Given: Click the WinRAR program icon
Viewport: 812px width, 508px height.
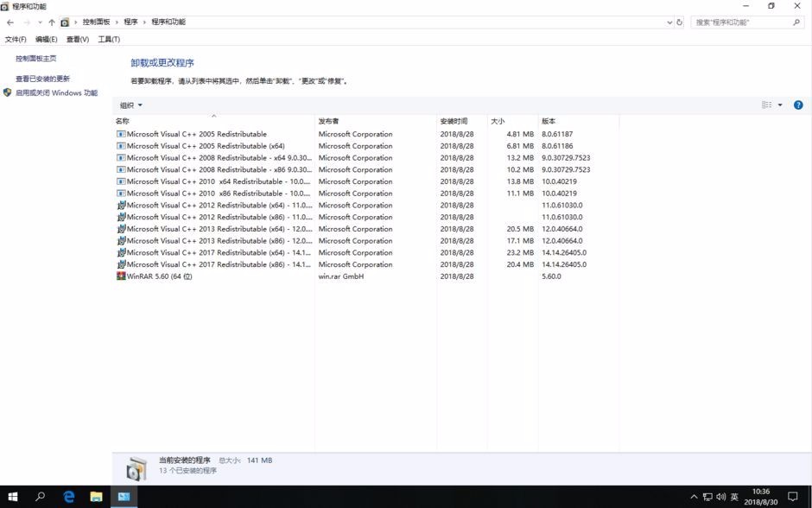Looking at the screenshot, I should click(x=121, y=276).
